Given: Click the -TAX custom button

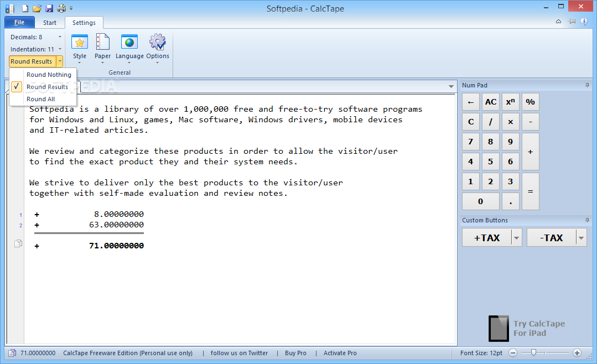Looking at the screenshot, I should coord(551,237).
